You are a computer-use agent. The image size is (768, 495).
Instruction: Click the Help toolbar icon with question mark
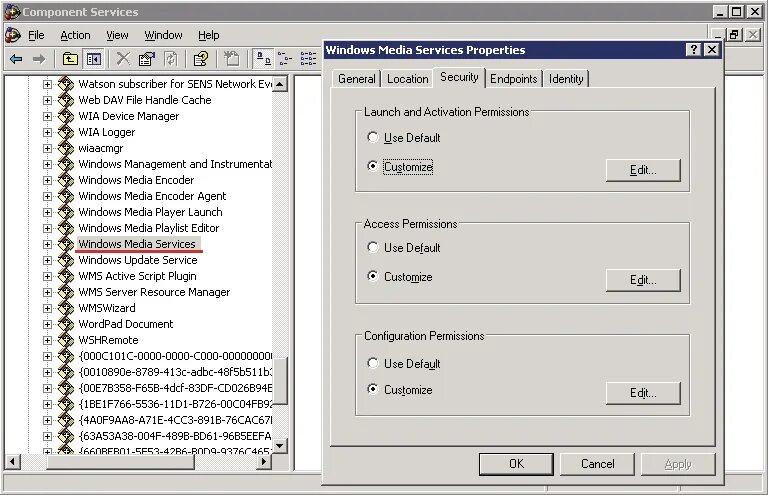tap(201, 59)
